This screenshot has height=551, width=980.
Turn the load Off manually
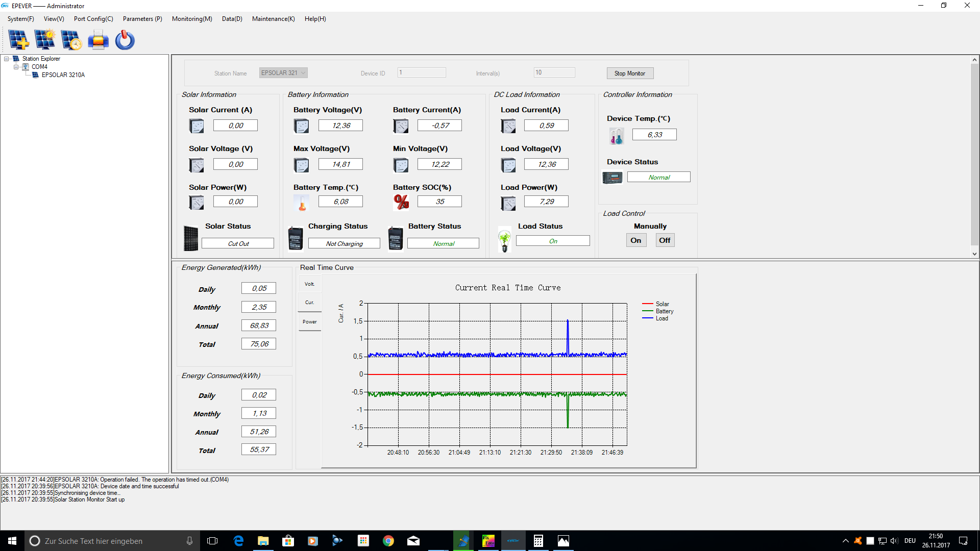pyautogui.click(x=665, y=240)
